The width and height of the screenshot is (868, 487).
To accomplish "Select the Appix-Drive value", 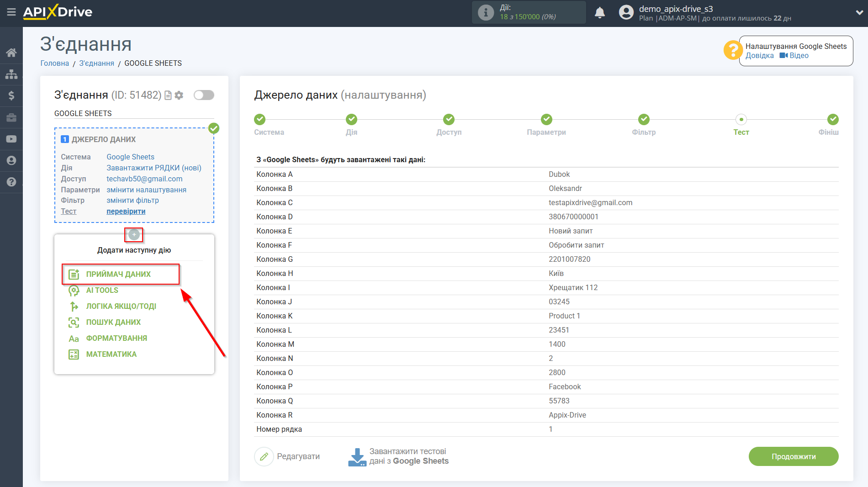I will click(x=567, y=415).
